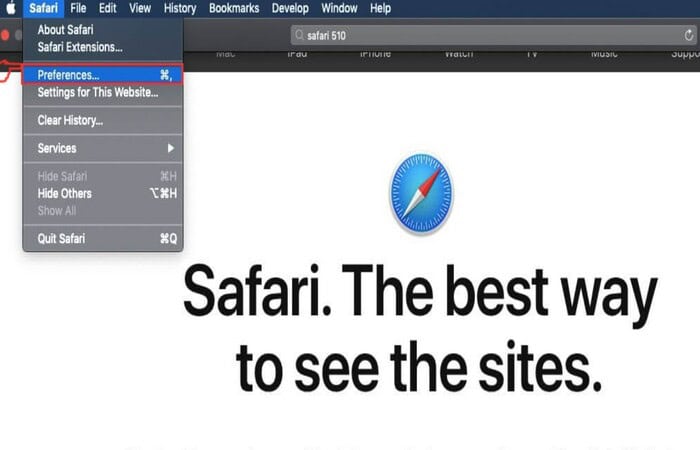Choose About Safari from menu
Image resolution: width=700 pixels, height=450 pixels.
(103, 30)
